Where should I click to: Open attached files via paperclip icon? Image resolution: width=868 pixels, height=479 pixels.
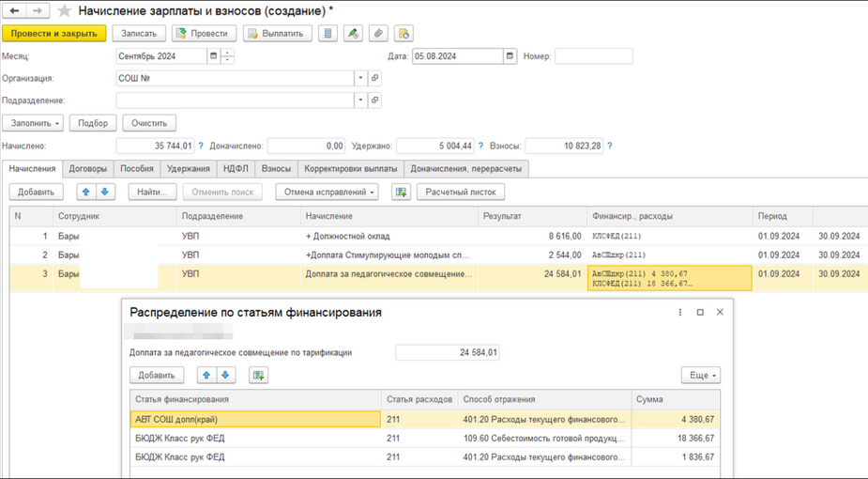click(x=378, y=34)
